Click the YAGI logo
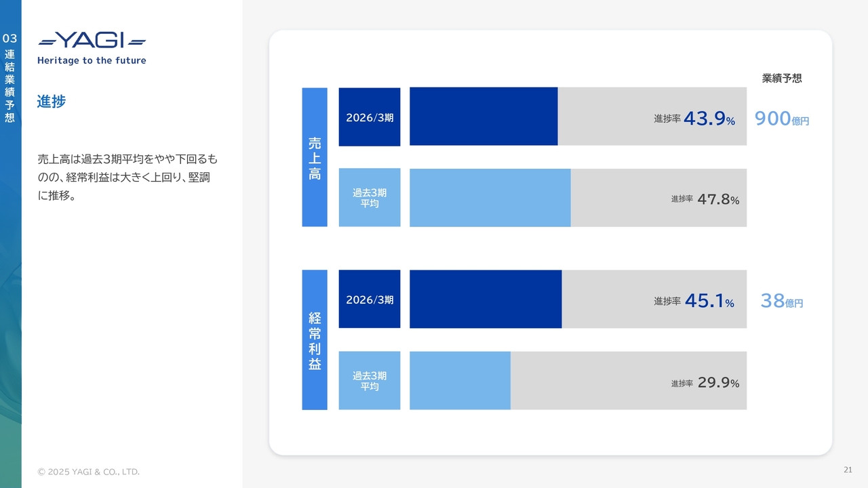This screenshot has height=488, width=868. click(92, 41)
